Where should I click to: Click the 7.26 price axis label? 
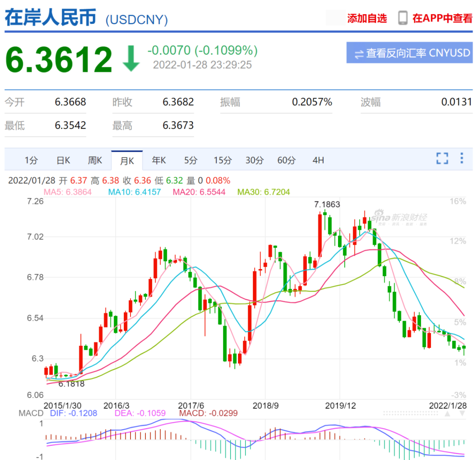click(35, 201)
